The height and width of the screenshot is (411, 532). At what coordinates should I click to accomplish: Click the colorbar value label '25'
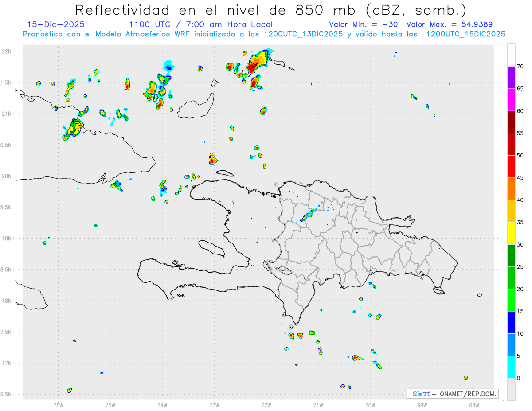click(x=520, y=266)
